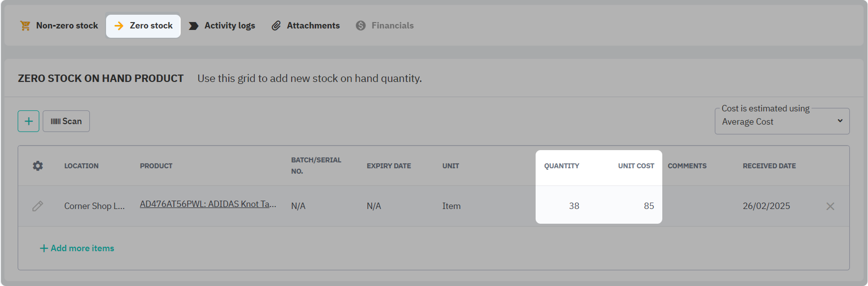Remove the ADIDAS row using the X icon
The image size is (868, 286).
(x=830, y=206)
